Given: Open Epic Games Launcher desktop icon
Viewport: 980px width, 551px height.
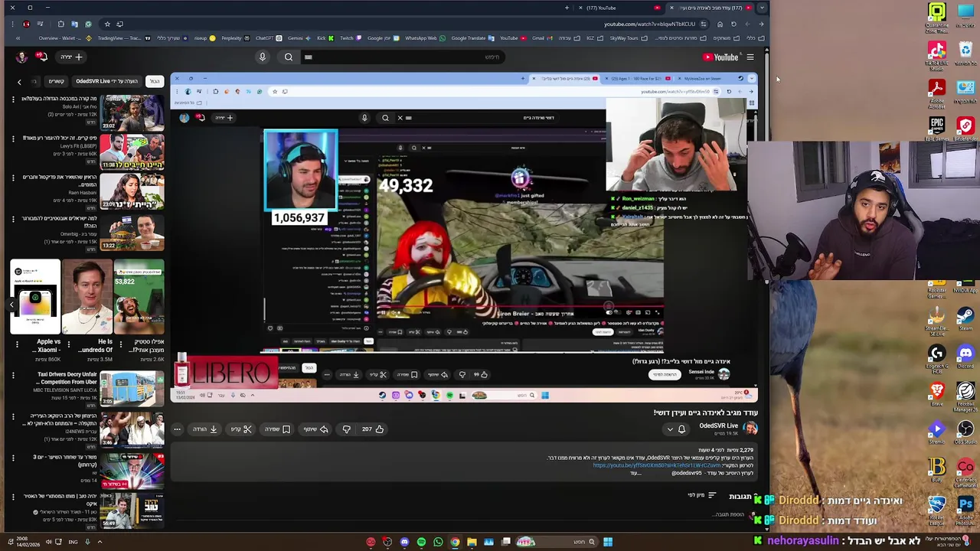Looking at the screenshot, I should [x=937, y=128].
